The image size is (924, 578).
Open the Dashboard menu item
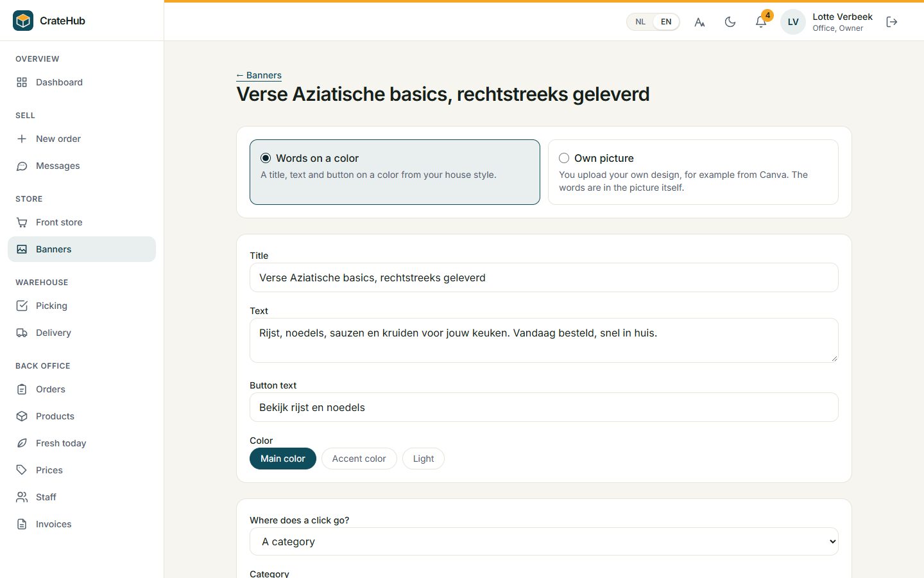click(x=81, y=82)
